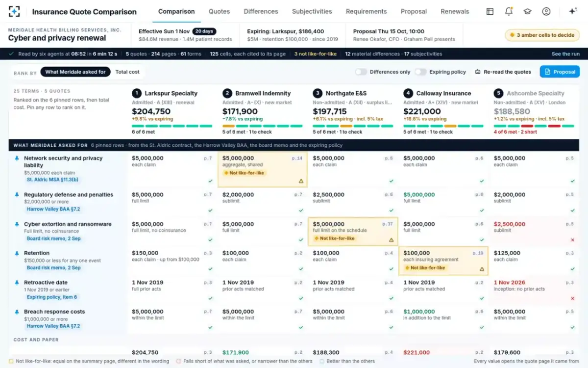Click Larkspur's $204,750 headline premium

[x=151, y=111]
